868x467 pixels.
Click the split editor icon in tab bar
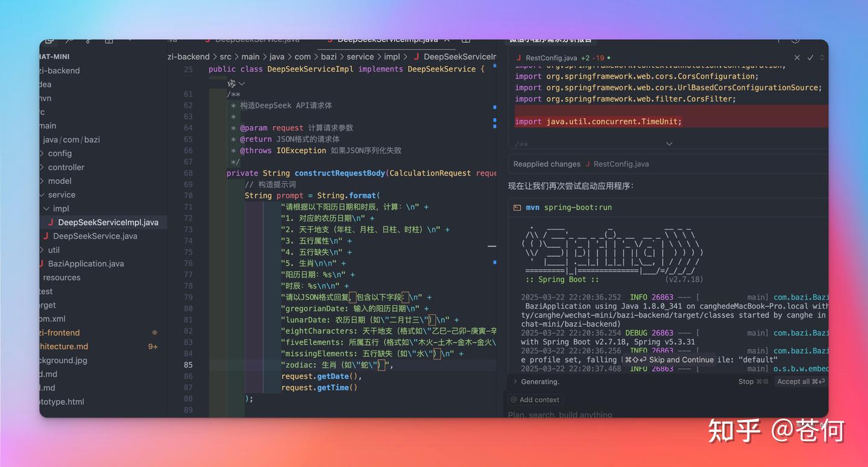point(465,40)
